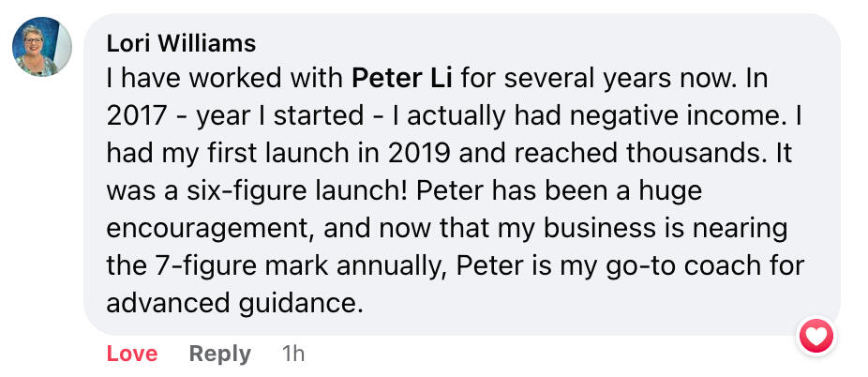This screenshot has height=377, width=868.
Task: Open the 1h comment timestamp
Action: pos(293,354)
